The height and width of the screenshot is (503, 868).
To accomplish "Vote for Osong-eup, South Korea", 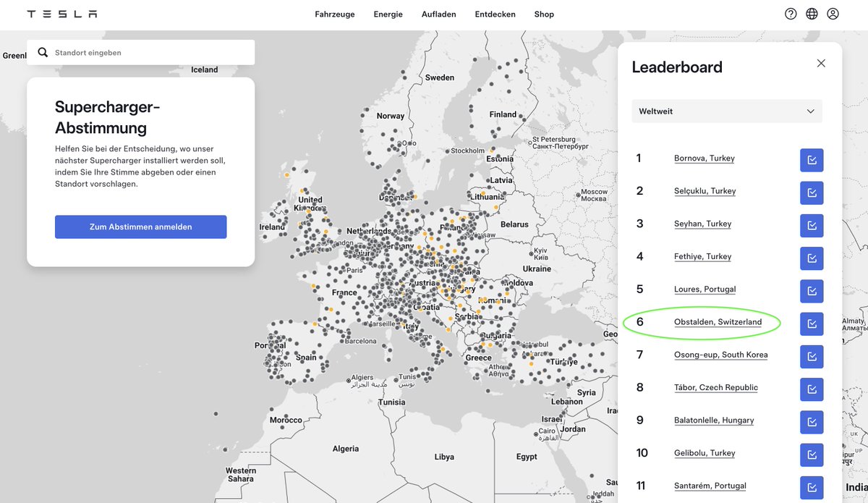I will pyautogui.click(x=812, y=357).
